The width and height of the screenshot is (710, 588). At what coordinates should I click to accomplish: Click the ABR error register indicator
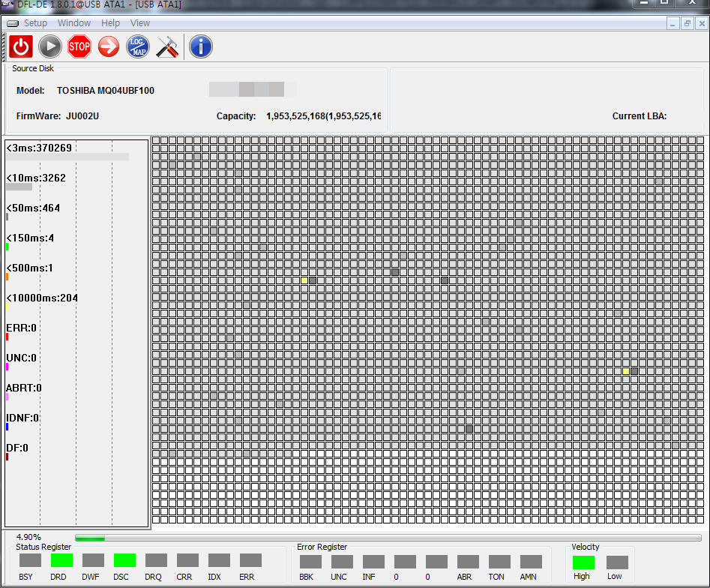(468, 562)
